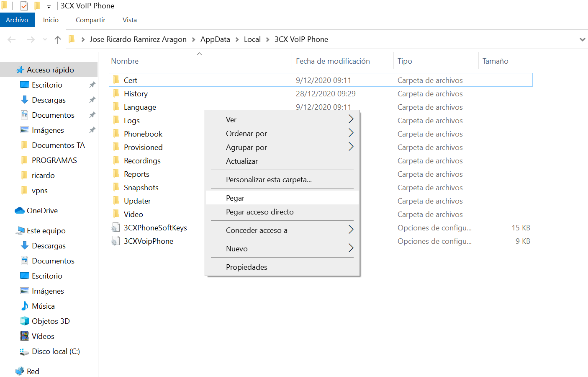Click the Logs folder icon
Image resolution: width=588 pixels, height=377 pixels.
116,120
